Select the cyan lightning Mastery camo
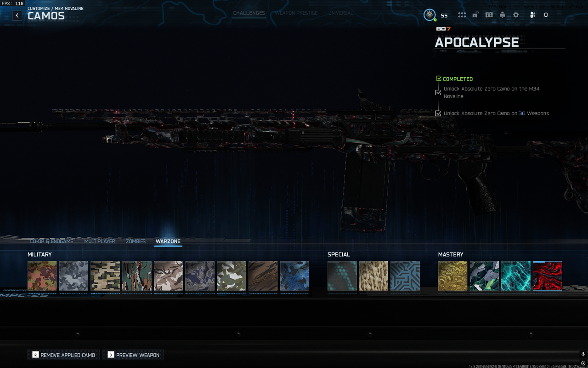Image resolution: width=588 pixels, height=368 pixels. 516,276
